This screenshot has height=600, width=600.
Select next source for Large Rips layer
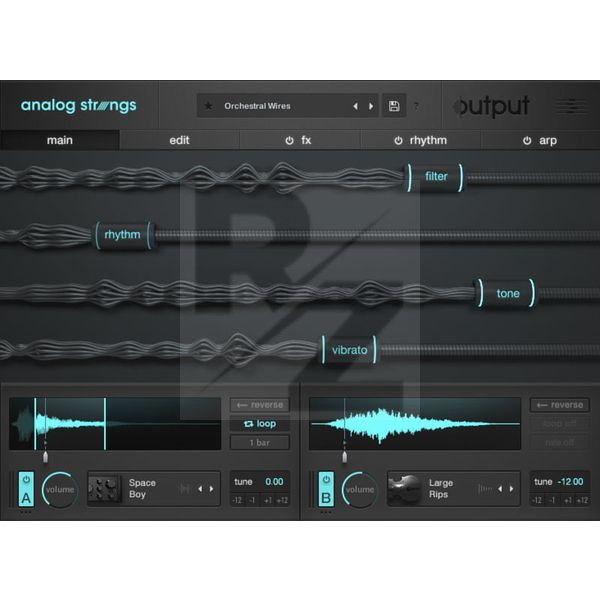click(x=512, y=489)
